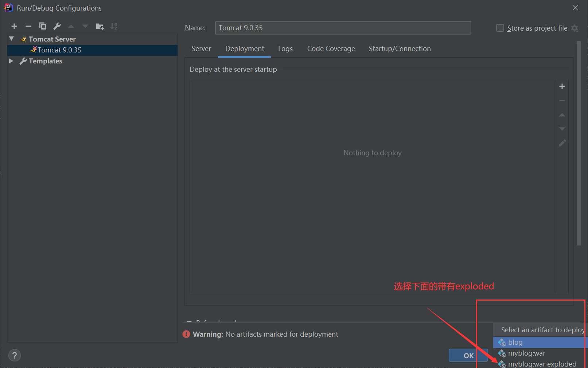
Task: Open help with question mark button
Action: [15, 355]
